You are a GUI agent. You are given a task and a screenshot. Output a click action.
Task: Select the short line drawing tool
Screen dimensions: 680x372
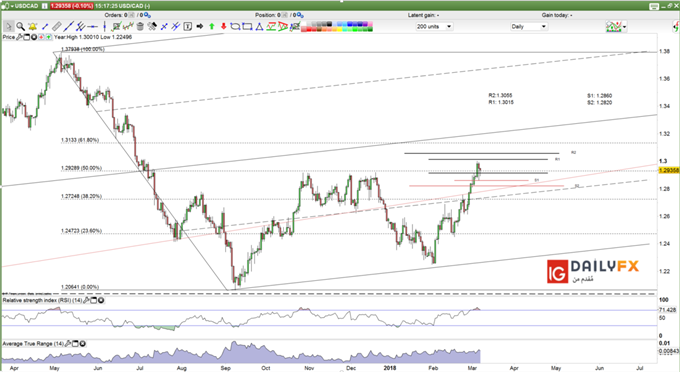[45, 26]
